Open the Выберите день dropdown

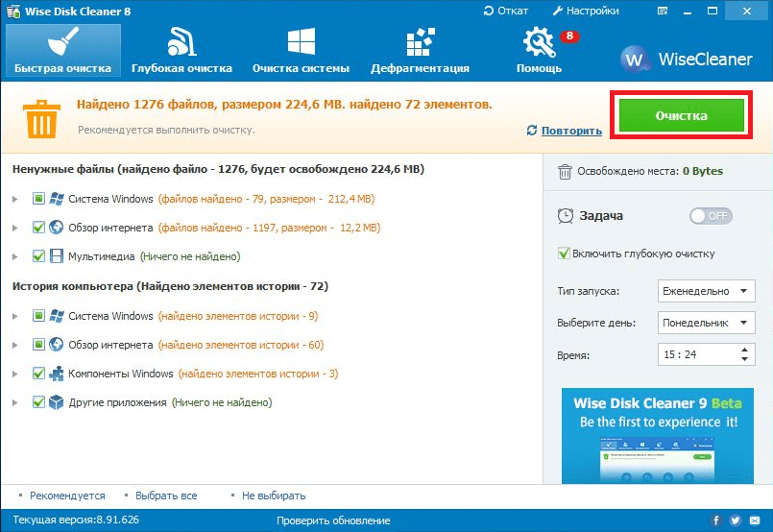[707, 323]
